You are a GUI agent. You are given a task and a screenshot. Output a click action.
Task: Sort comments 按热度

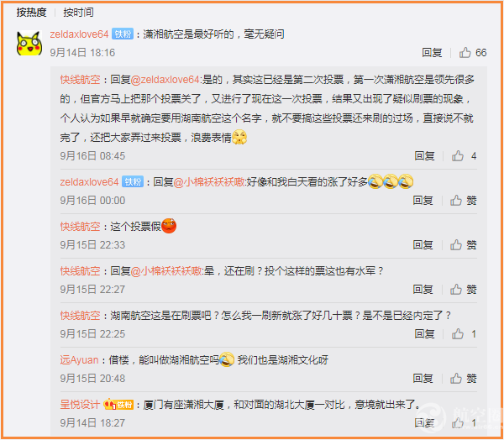32,13
